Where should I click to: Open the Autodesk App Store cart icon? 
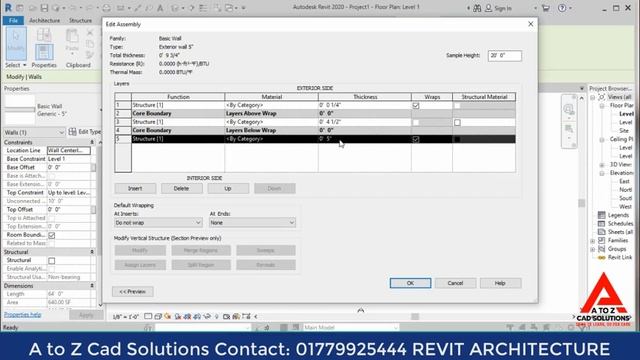pyautogui.click(x=546, y=8)
